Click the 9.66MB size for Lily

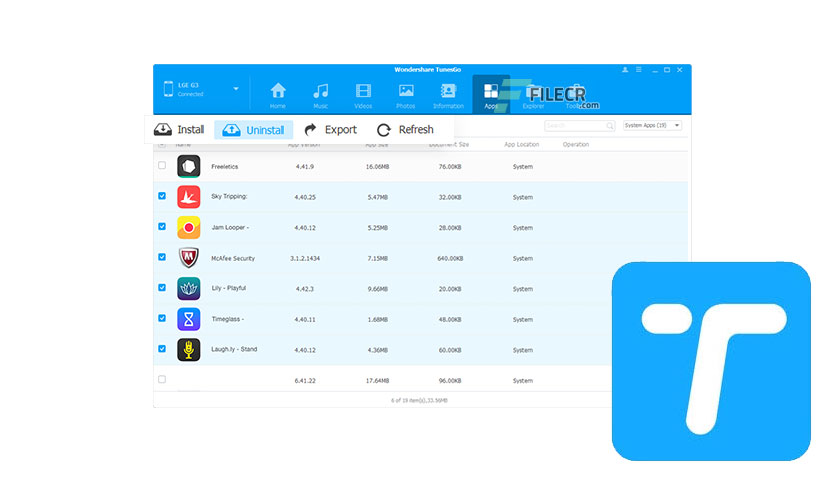tap(377, 289)
